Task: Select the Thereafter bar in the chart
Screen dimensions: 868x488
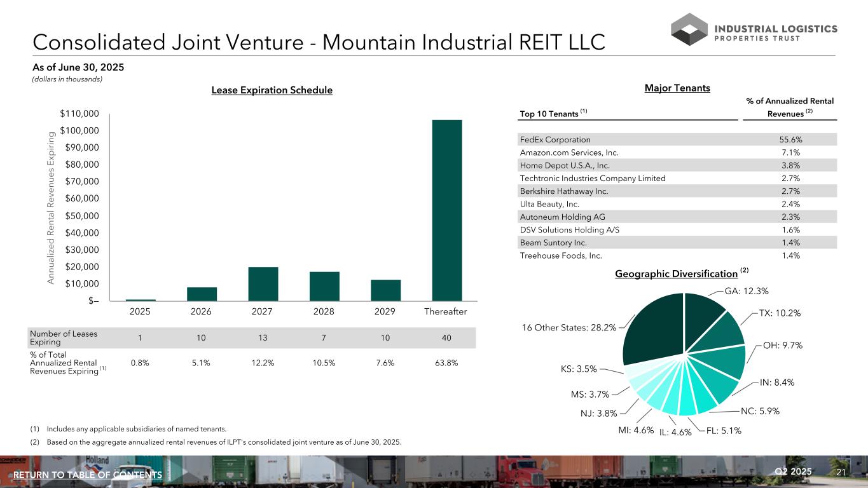Action: 446,210
